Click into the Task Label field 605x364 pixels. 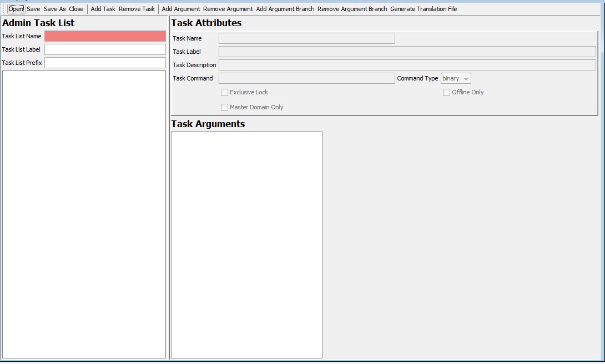[x=407, y=52]
